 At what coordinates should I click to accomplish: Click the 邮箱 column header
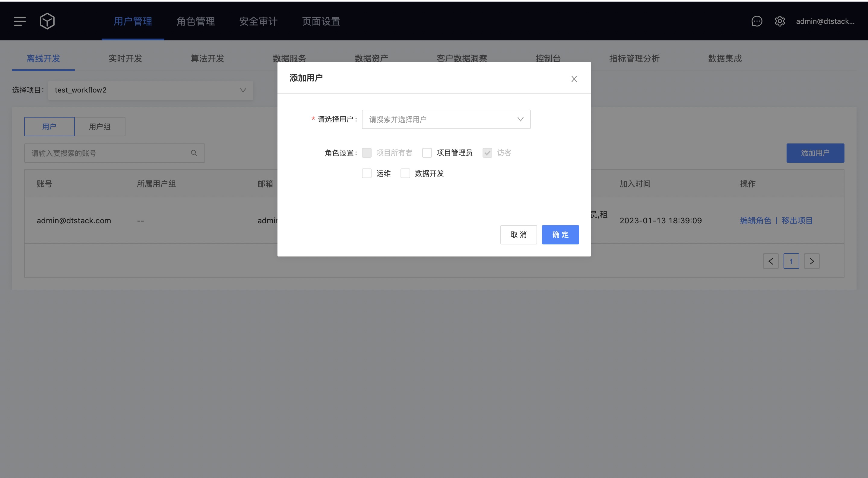pyautogui.click(x=265, y=184)
